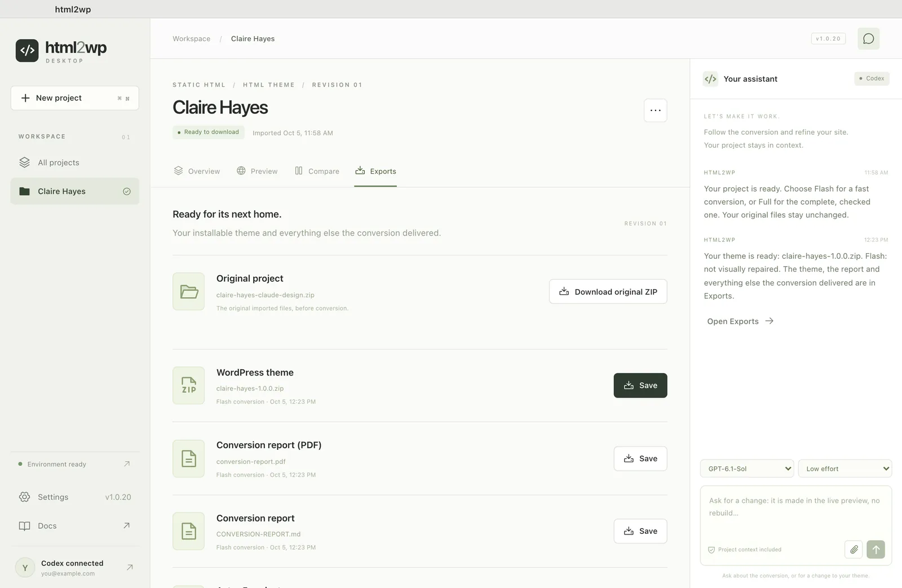The width and height of the screenshot is (902, 588).
Task: Send message with the up-arrow button
Action: coord(876,549)
